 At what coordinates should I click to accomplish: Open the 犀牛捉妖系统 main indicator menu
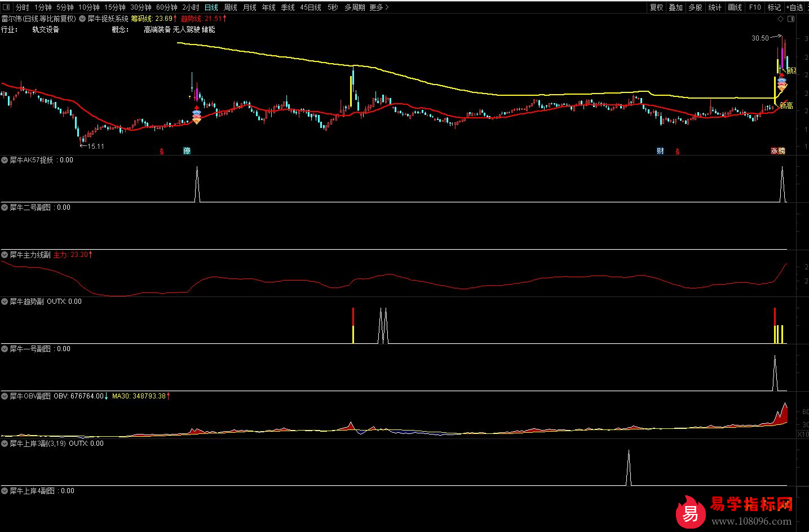(x=83, y=19)
